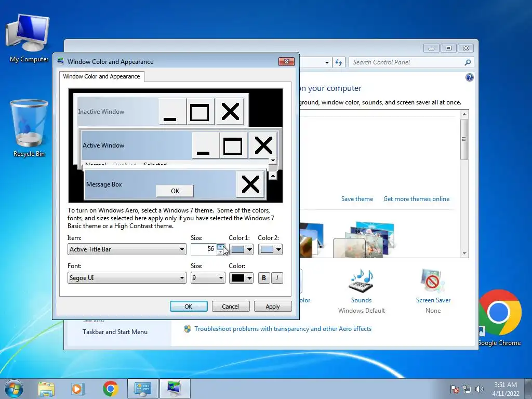
Task: Toggle bold font style button
Action: point(263,278)
